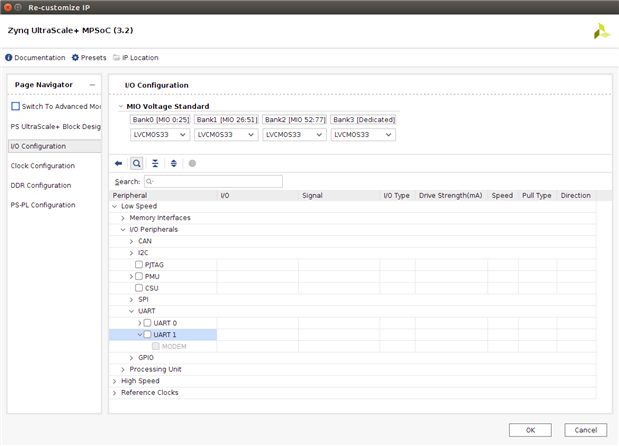Click the back arrow toolbar icon
Image resolution: width=619 pixels, height=446 pixels.
pyautogui.click(x=119, y=163)
